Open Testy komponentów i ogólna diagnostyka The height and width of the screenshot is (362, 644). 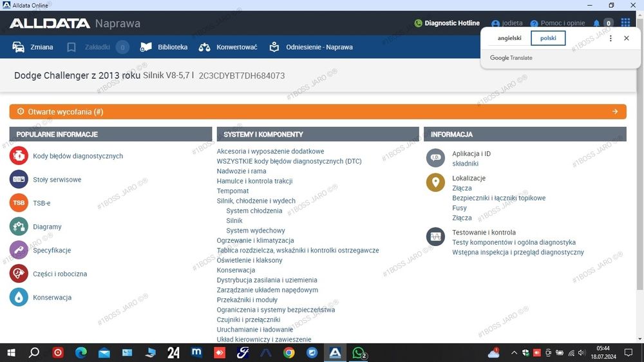pyautogui.click(x=514, y=242)
